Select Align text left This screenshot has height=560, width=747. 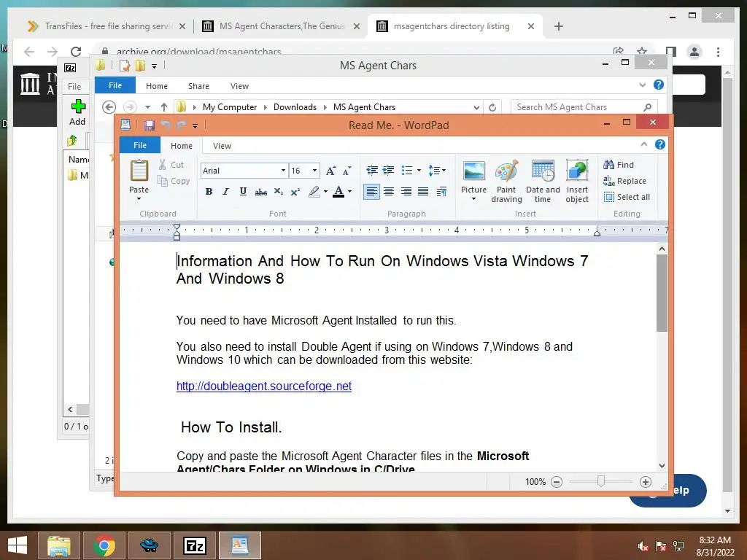[x=371, y=192]
